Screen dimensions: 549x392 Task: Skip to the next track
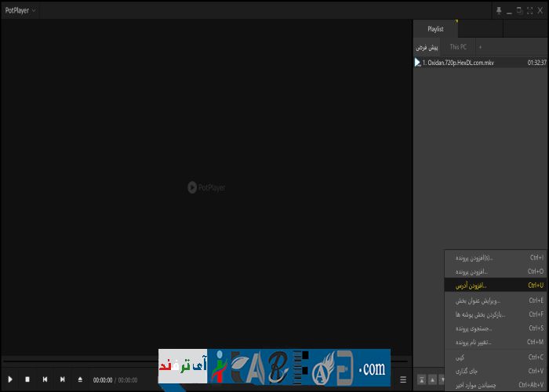tap(62, 379)
